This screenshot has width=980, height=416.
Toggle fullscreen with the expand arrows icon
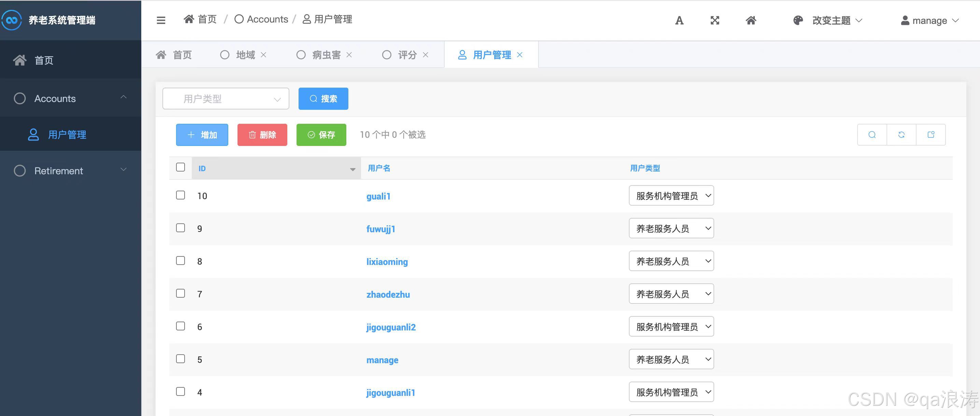(x=715, y=20)
